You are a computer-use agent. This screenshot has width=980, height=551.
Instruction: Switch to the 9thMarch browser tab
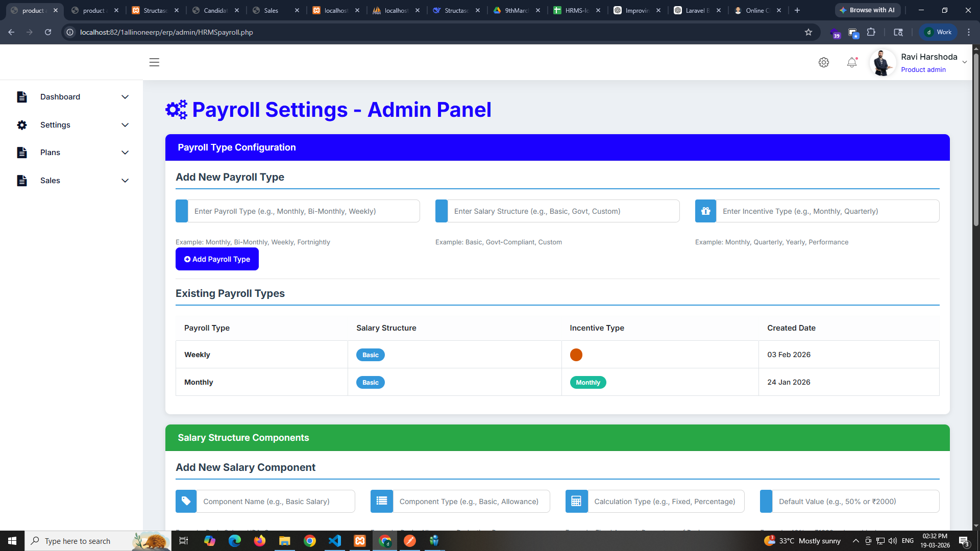[x=517, y=10]
